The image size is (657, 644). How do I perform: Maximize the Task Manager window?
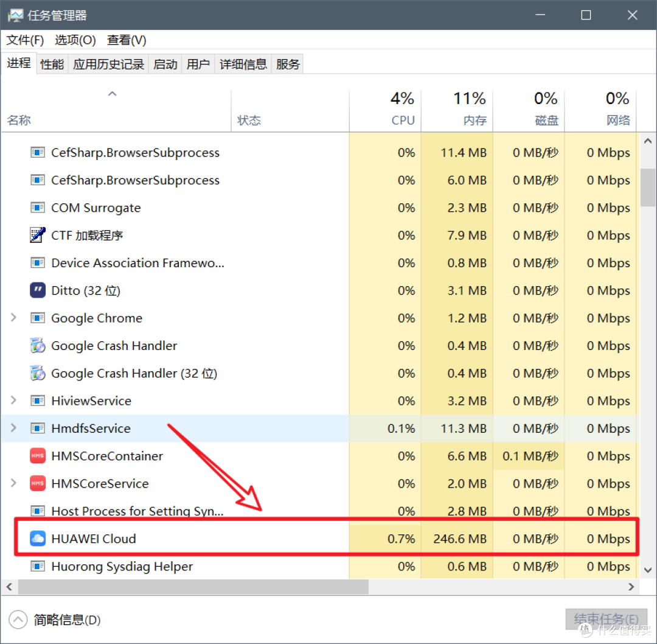point(586,15)
